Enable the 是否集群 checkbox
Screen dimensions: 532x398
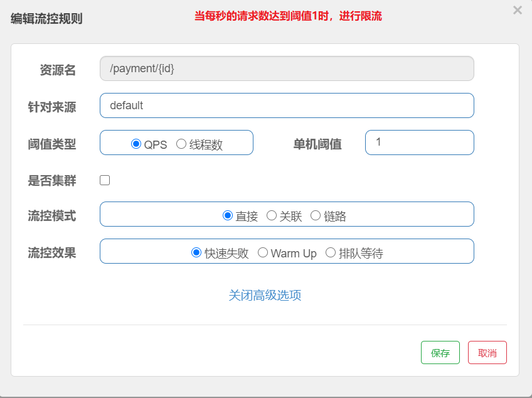(x=105, y=180)
